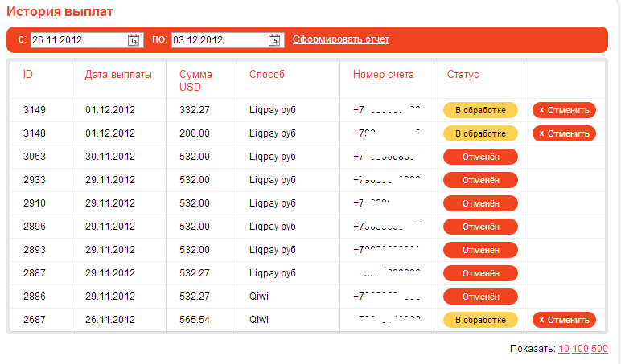The height and width of the screenshot is (364, 621).
Task: Click the Статус column header
Action: click(x=463, y=75)
